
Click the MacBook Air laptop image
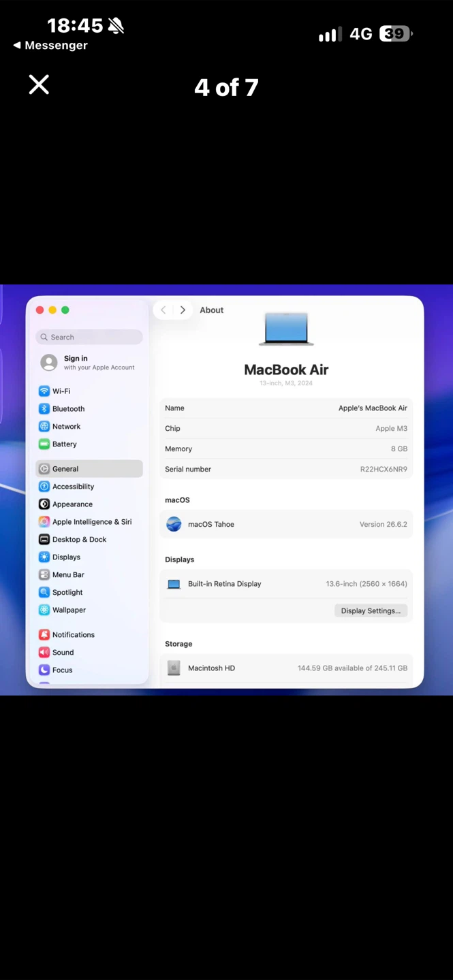(286, 329)
